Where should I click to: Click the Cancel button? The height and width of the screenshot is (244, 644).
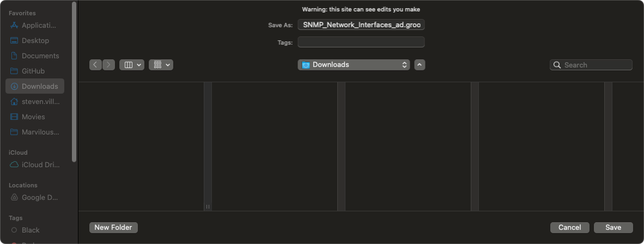point(570,228)
